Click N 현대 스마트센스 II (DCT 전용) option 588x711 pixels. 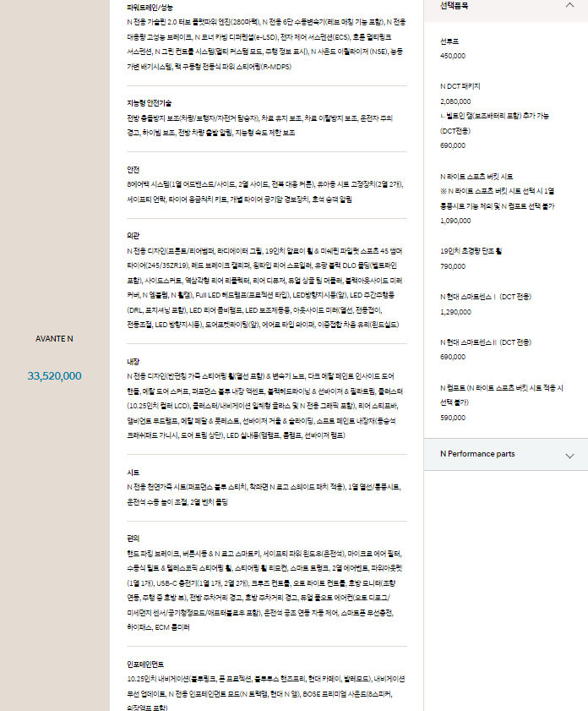click(x=486, y=342)
